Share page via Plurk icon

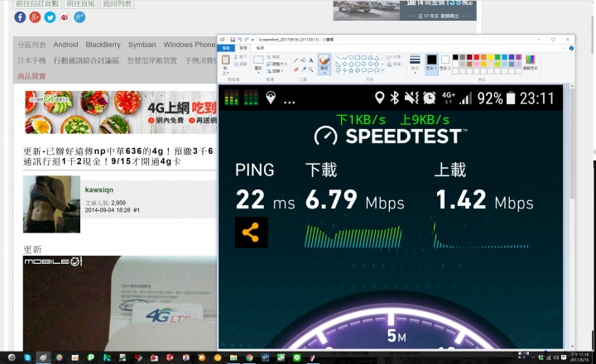(x=79, y=17)
